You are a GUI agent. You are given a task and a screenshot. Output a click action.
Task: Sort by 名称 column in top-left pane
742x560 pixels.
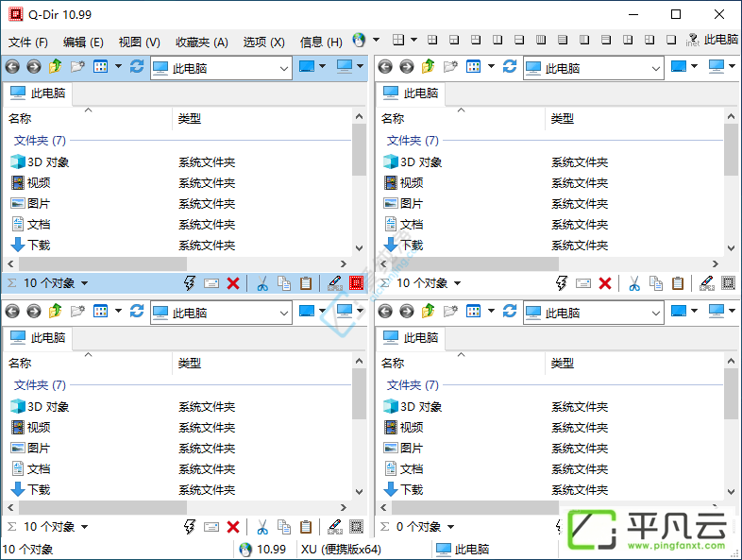[x=88, y=118]
